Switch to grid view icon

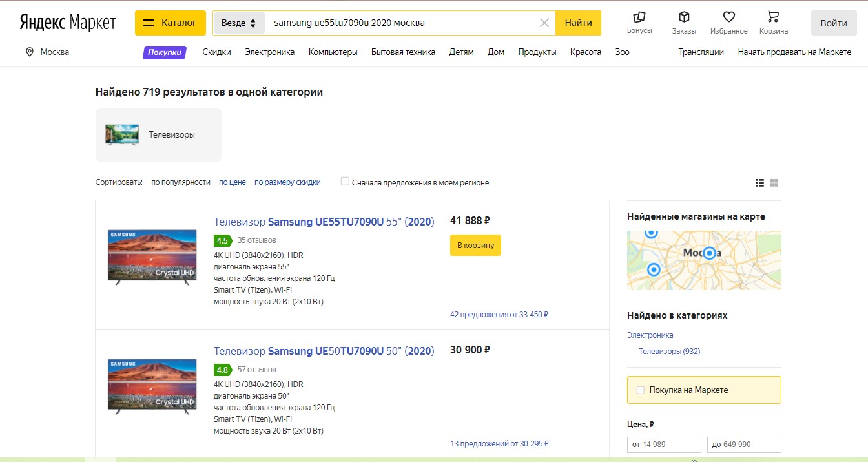point(774,183)
